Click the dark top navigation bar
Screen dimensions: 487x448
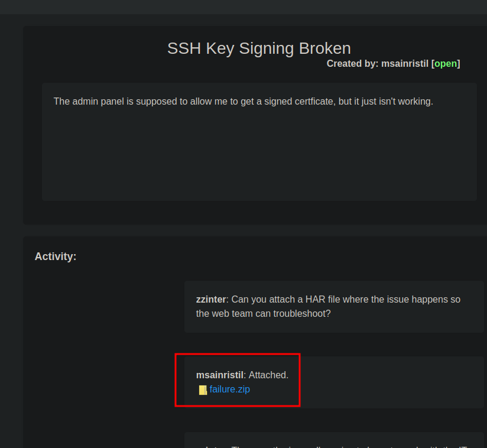(243, 7)
